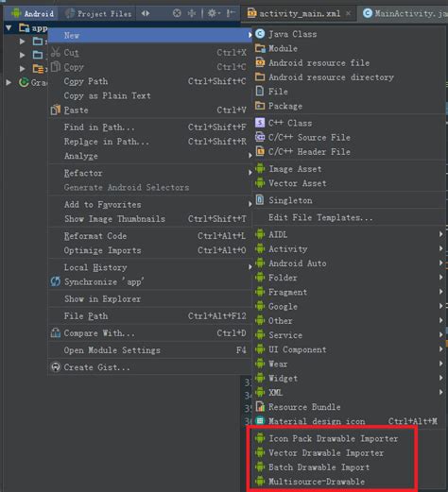Choose Copy Path from context menu
The image size is (448, 492).
point(150,81)
